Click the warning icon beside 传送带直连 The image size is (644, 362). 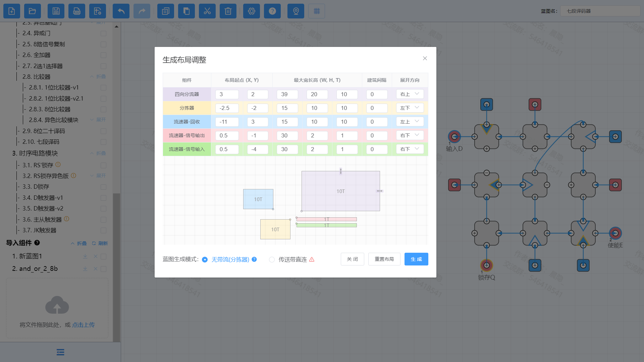(x=312, y=259)
